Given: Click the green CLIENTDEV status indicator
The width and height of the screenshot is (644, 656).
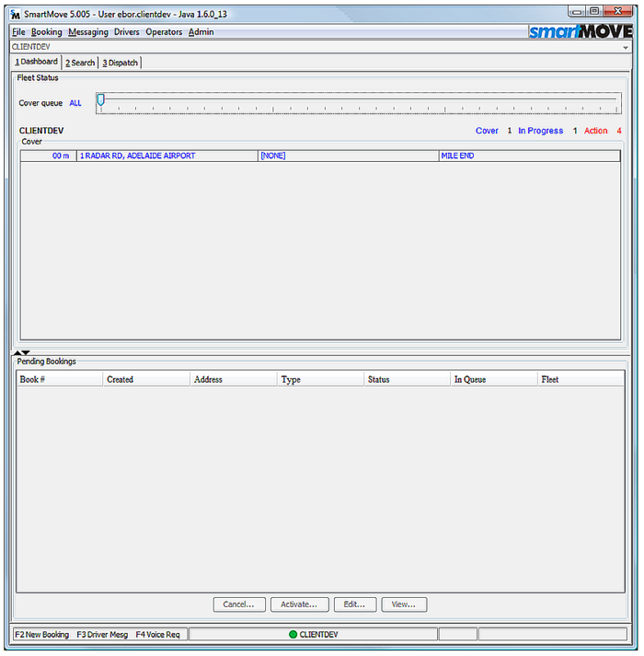Looking at the screenshot, I should tap(293, 635).
